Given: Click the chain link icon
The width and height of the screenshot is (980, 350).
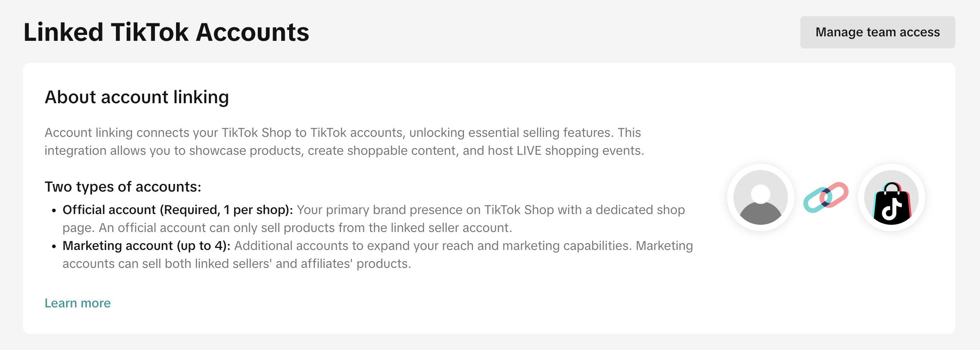Looking at the screenshot, I should point(825,197).
